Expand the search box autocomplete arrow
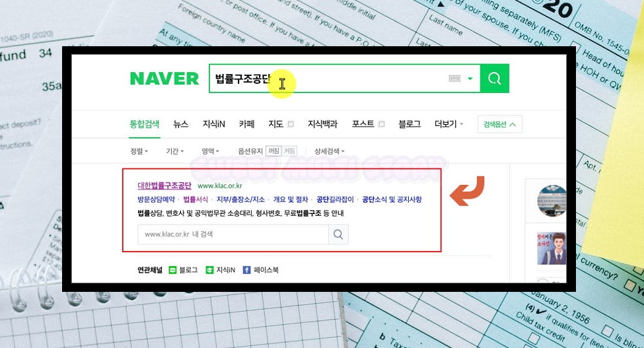Viewport: 644px width, 348px height. click(470, 79)
